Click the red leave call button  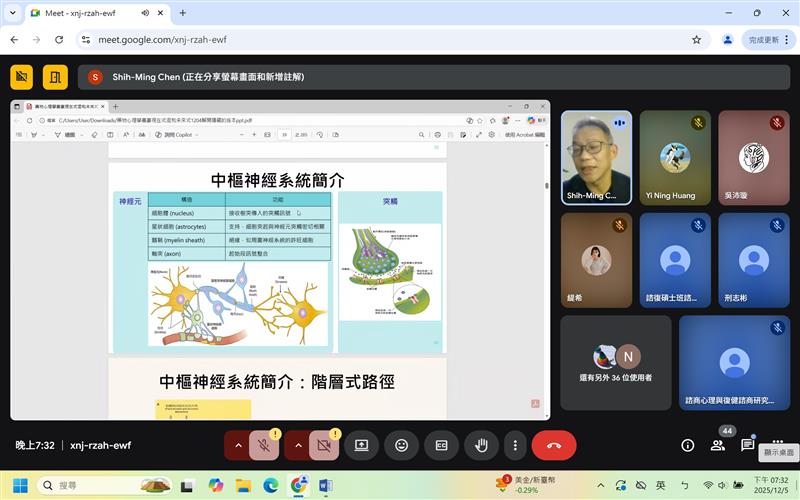554,445
